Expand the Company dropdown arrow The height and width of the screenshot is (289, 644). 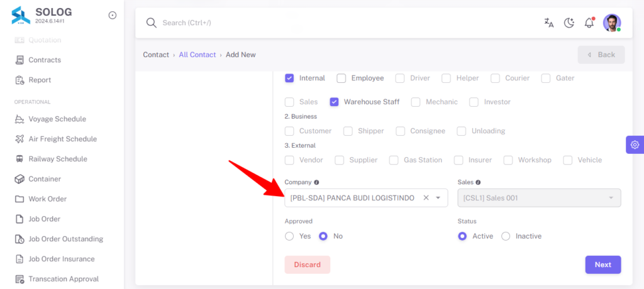(438, 198)
